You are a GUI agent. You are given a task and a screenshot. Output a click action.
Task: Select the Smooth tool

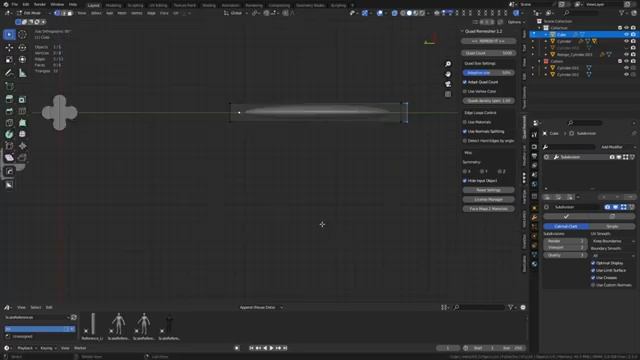pyautogui.click(x=22, y=134)
